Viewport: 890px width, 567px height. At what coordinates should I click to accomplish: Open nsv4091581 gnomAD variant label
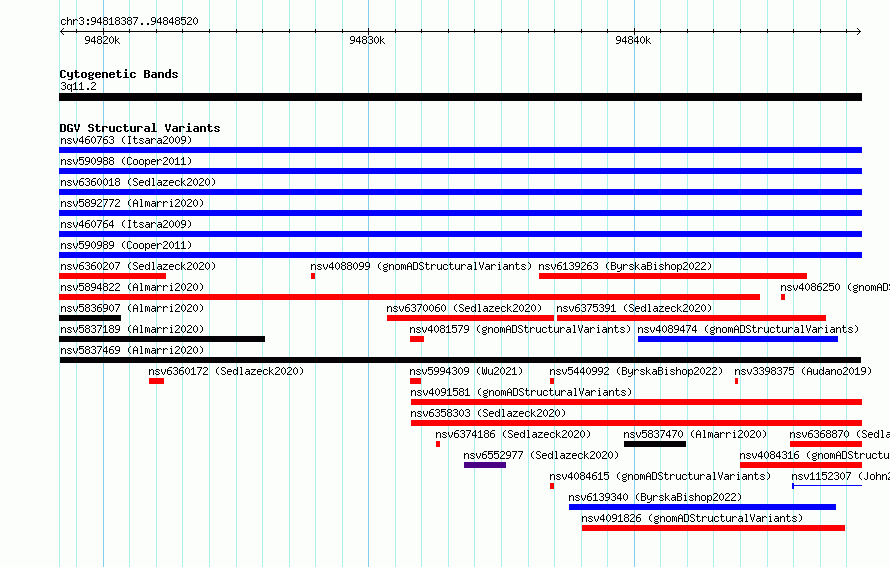coord(521,392)
